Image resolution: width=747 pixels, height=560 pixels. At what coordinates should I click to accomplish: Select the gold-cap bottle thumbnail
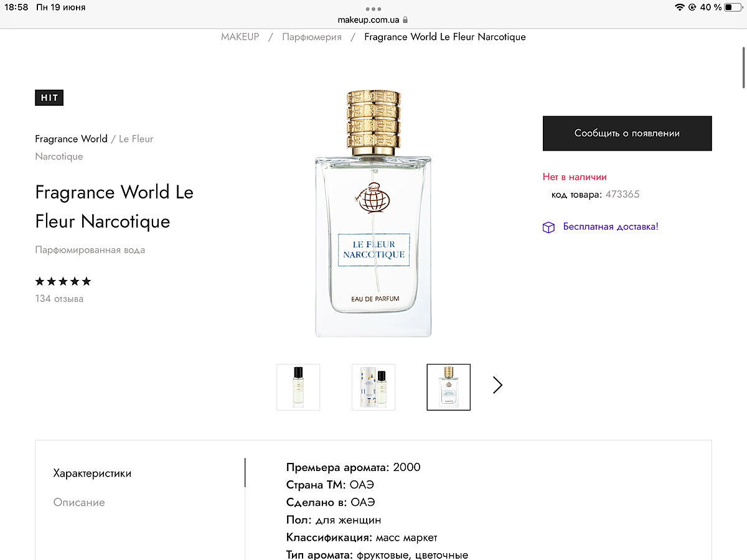tap(448, 387)
